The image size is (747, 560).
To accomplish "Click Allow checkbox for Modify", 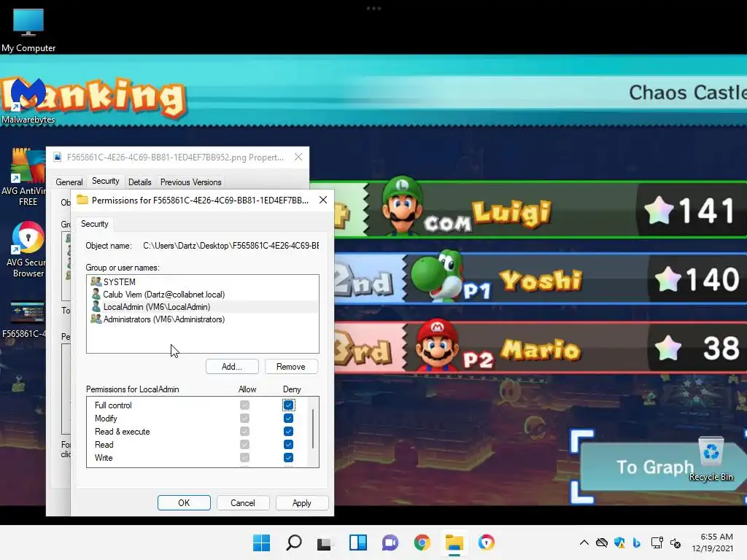I will [x=244, y=418].
